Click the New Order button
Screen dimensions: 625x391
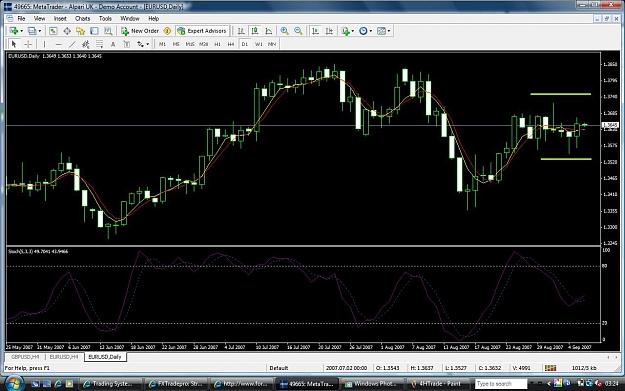(x=140, y=31)
